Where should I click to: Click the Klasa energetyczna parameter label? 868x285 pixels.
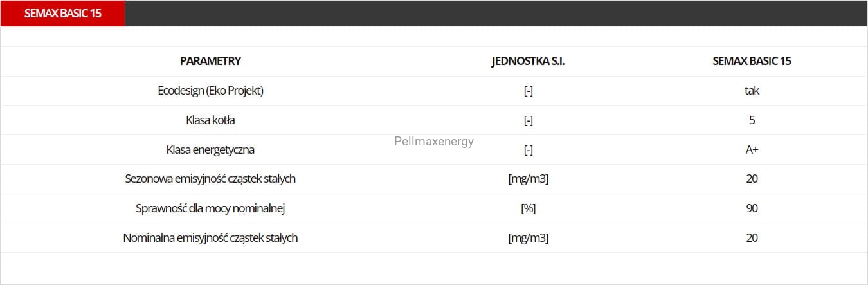(x=210, y=150)
